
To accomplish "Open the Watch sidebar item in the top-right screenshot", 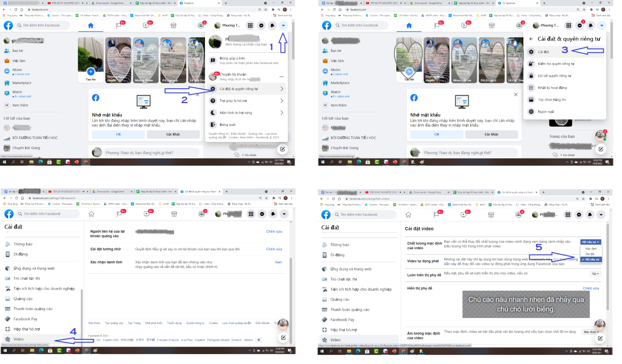I will click(x=335, y=94).
